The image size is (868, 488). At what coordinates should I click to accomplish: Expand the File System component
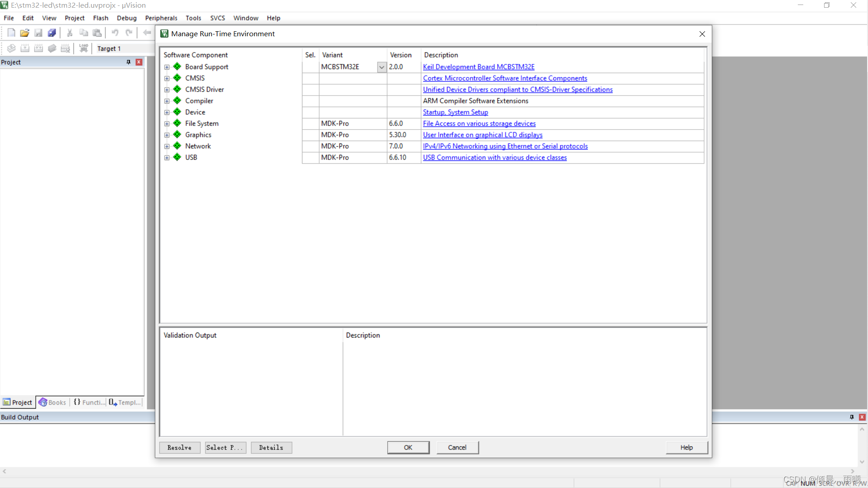pyautogui.click(x=167, y=124)
